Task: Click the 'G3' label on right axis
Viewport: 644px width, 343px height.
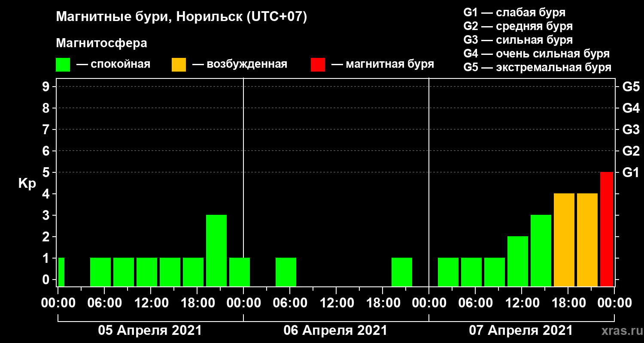Action: click(x=631, y=129)
